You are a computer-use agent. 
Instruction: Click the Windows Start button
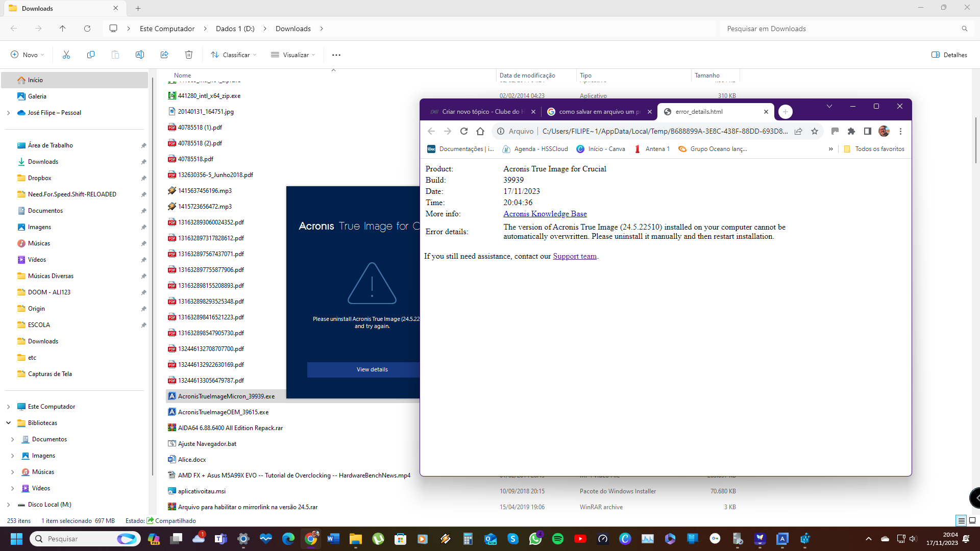point(16,539)
